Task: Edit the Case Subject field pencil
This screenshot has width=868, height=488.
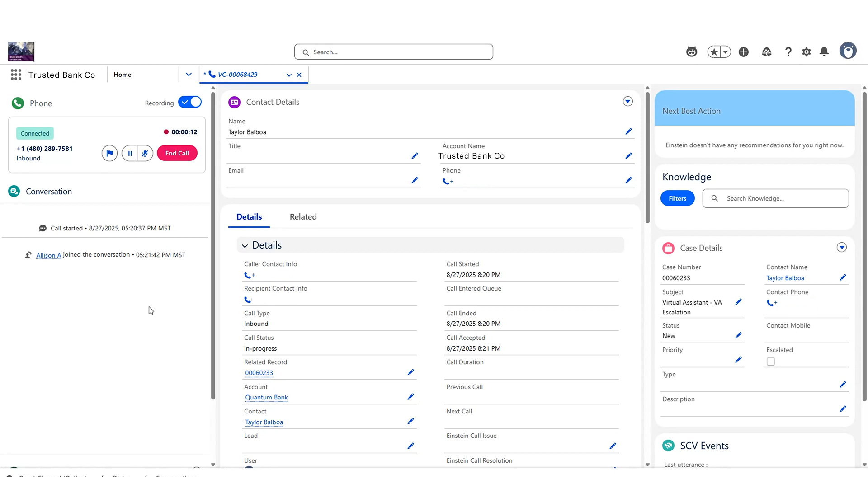Action: pyautogui.click(x=738, y=302)
